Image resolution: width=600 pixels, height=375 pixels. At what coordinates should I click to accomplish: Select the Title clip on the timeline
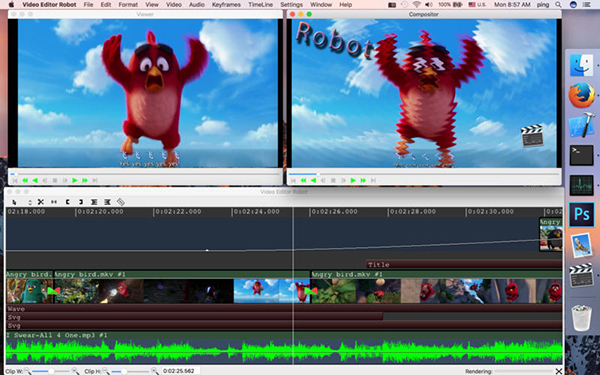point(464,264)
